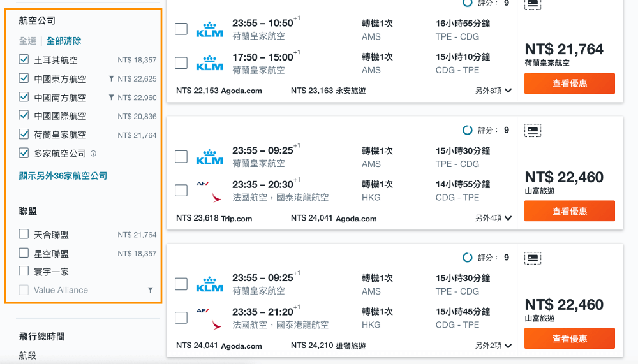
Task: Click the filter icon in Value Alliance row
Action: (x=150, y=290)
